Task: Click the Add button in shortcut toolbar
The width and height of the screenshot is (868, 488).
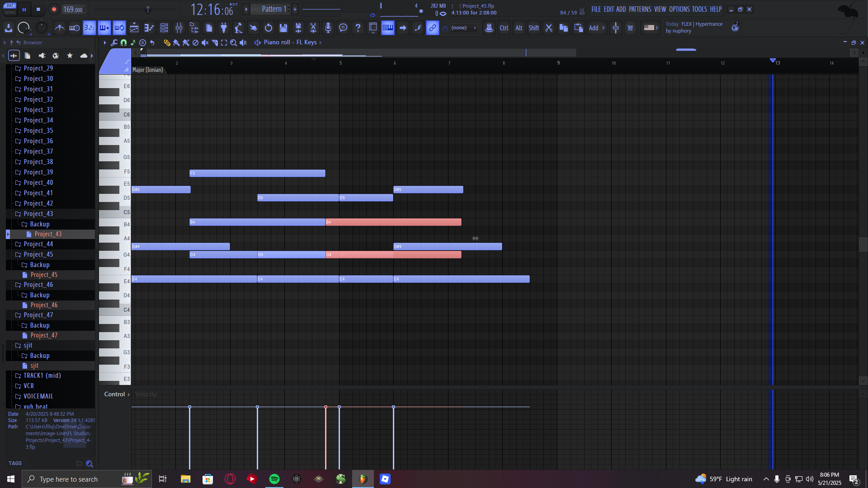Action: (x=594, y=28)
